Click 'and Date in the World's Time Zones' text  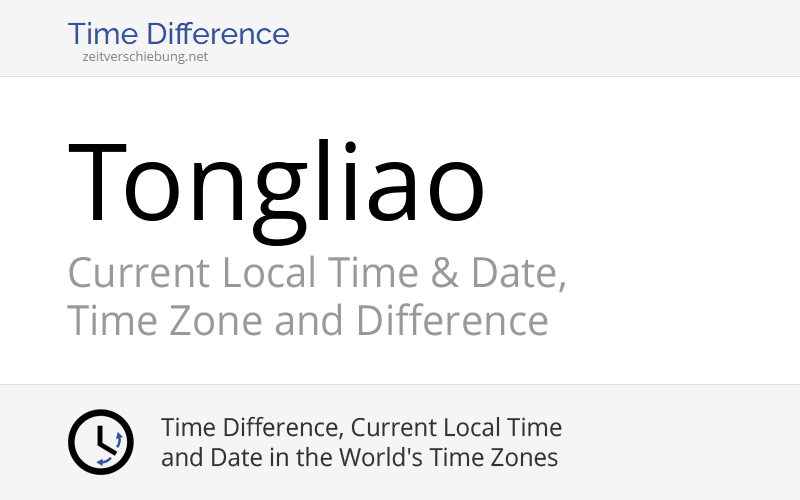point(359,457)
